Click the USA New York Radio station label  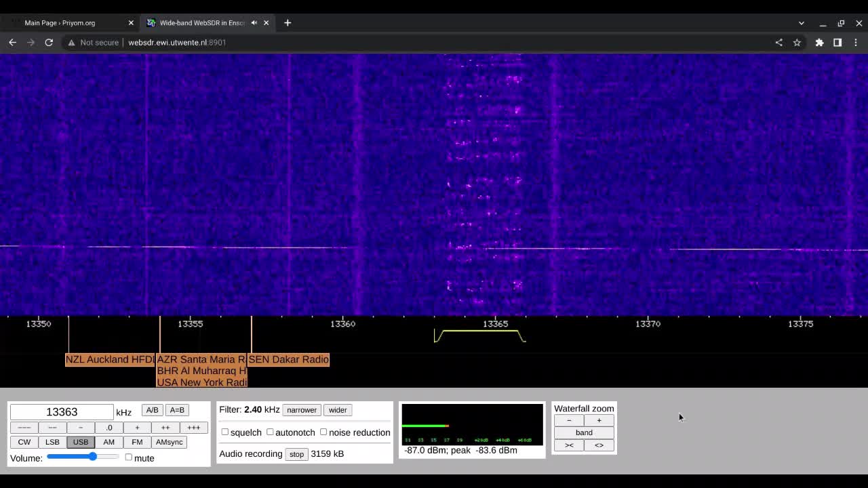[x=201, y=382]
